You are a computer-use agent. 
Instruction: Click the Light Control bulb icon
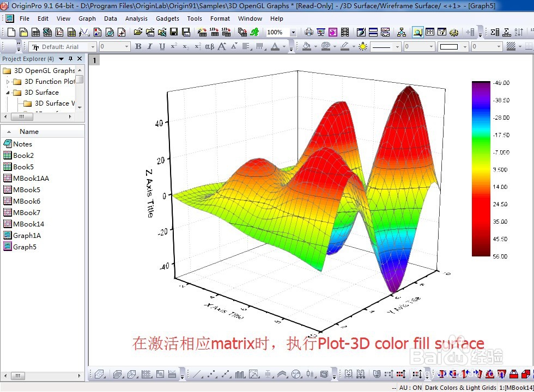tap(363, 47)
